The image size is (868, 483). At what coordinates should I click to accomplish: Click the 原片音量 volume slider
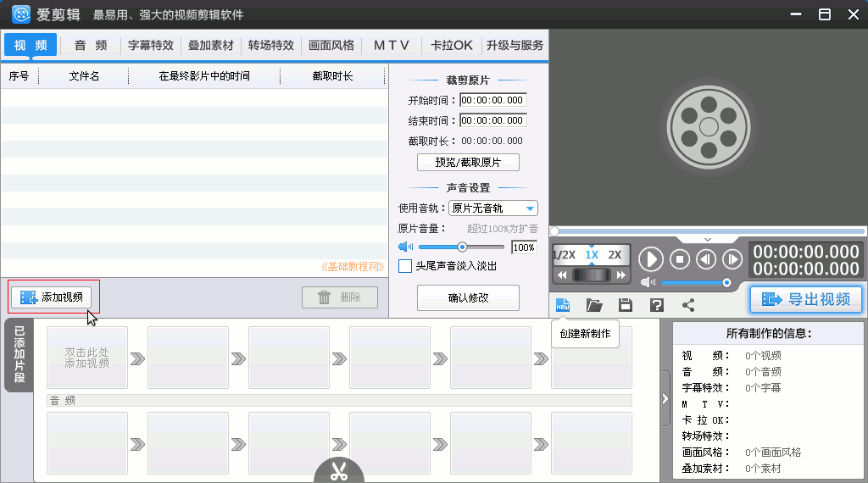[x=462, y=247]
